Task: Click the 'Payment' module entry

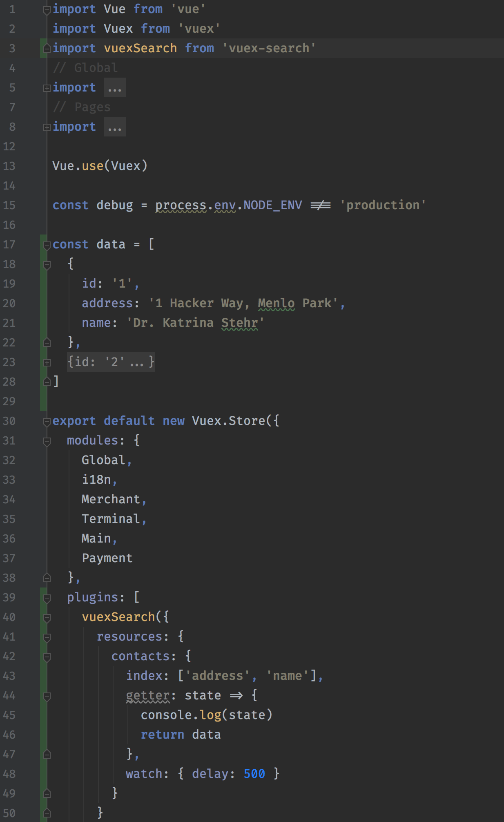Action: click(107, 558)
